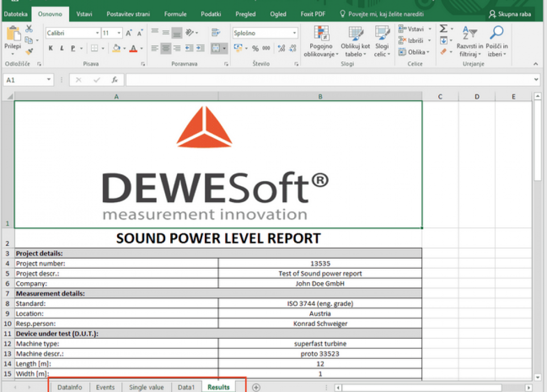Click the increase indent icon
The image size is (547, 392).
tap(200, 48)
